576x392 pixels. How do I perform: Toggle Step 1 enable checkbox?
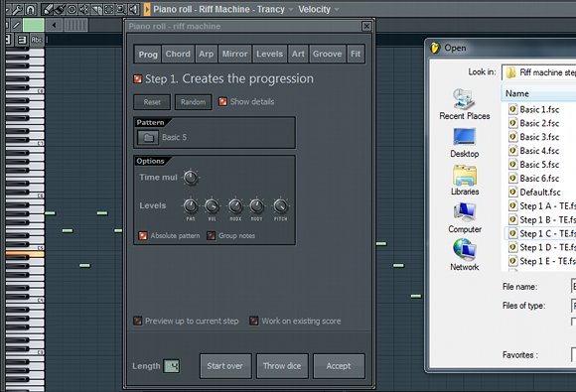coord(138,79)
